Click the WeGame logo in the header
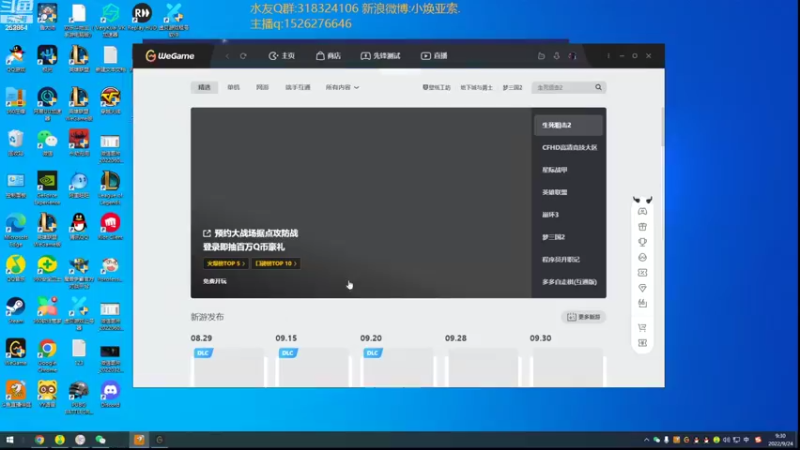 click(x=170, y=56)
